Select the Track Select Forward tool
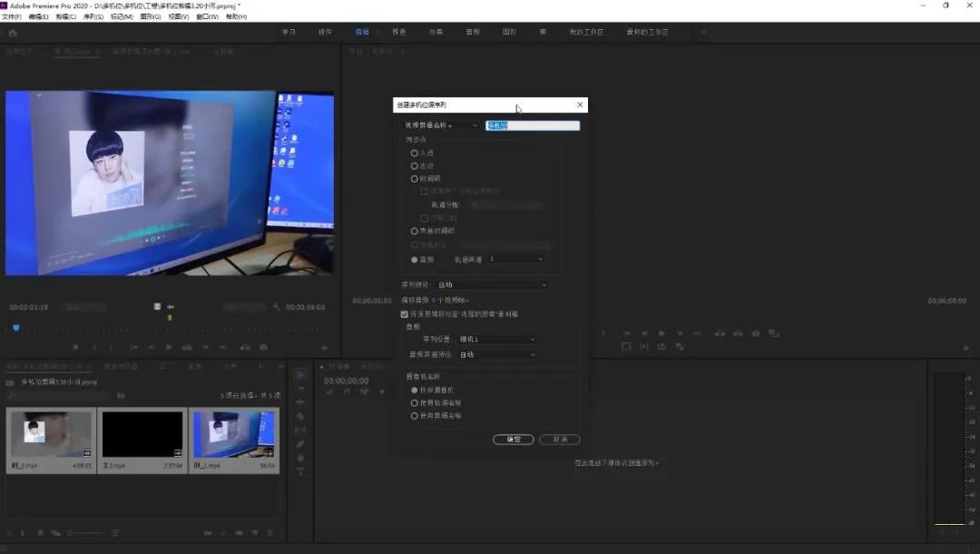The height and width of the screenshot is (554, 980). tap(300, 389)
